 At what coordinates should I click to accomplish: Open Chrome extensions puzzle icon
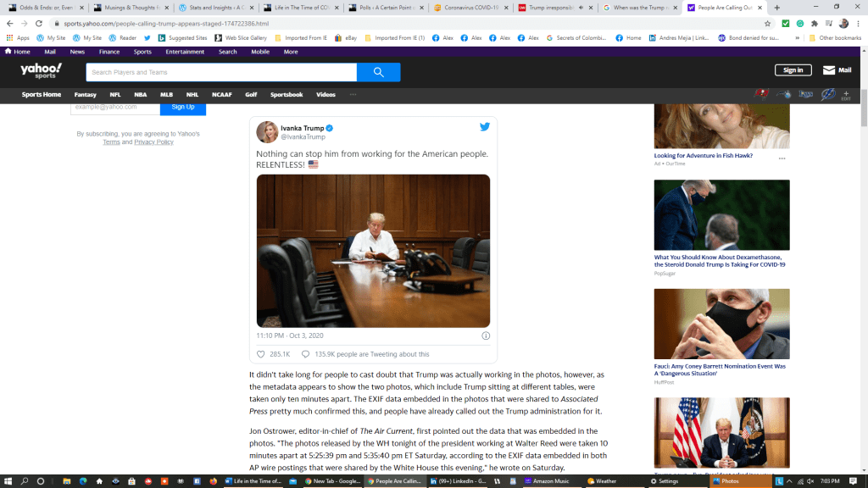[x=815, y=24]
